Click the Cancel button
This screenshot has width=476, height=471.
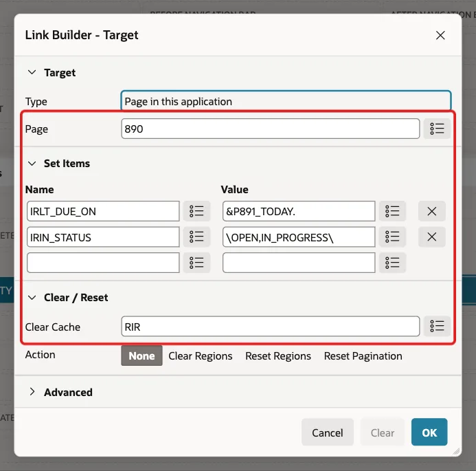pos(327,432)
